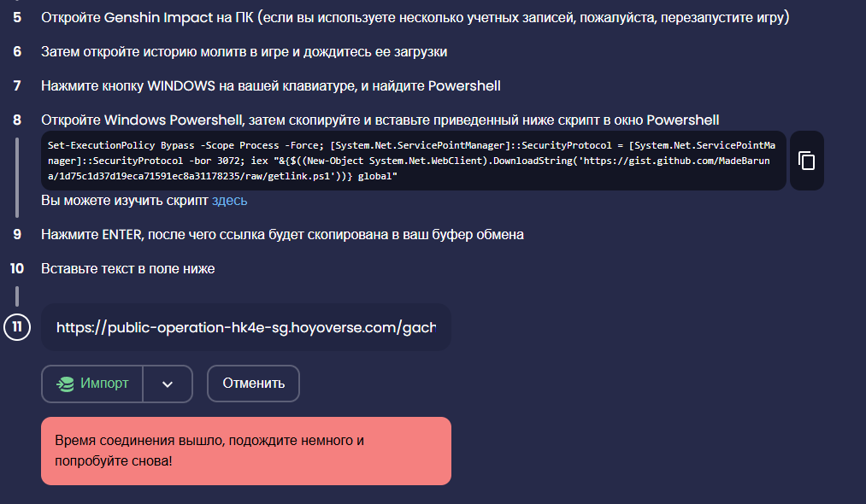Click the step number 5
866x504 pixels.
[x=17, y=17]
